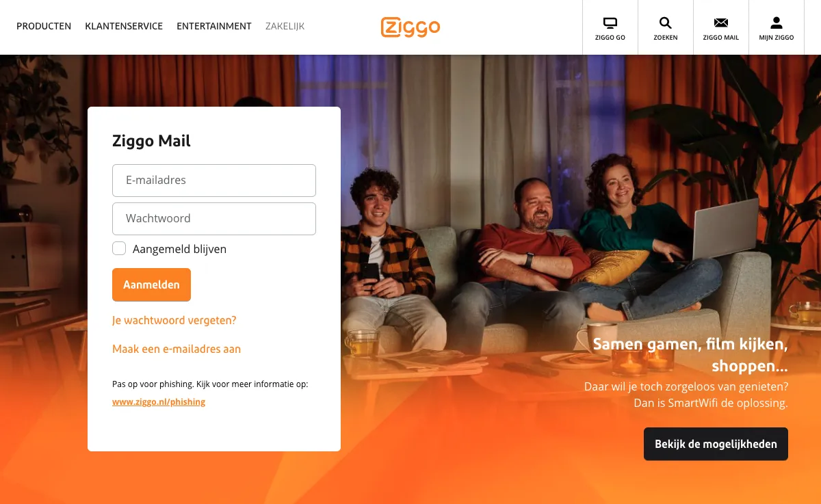Click the Aangemeld blijven label text
The image size is (821, 504).
(179, 249)
